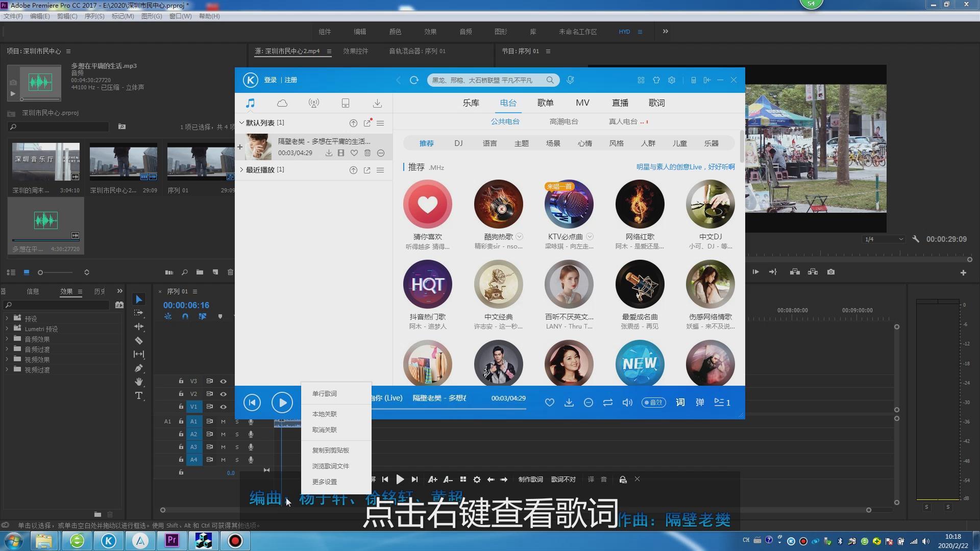Image resolution: width=980 pixels, height=551 pixels.
Task: Toggle V1 track visibility eye
Action: [223, 407]
